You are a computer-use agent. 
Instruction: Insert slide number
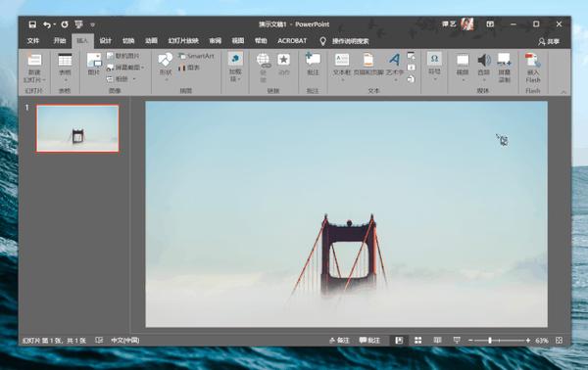412,68
